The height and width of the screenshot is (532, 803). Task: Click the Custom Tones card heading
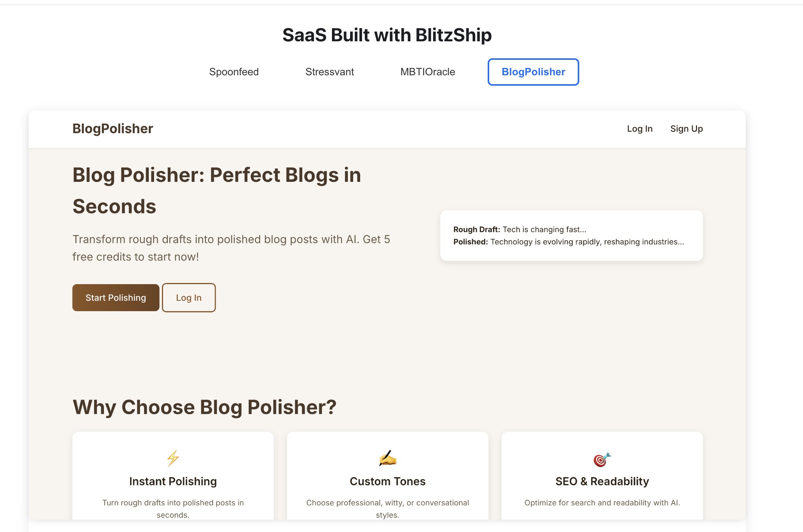pyautogui.click(x=388, y=481)
